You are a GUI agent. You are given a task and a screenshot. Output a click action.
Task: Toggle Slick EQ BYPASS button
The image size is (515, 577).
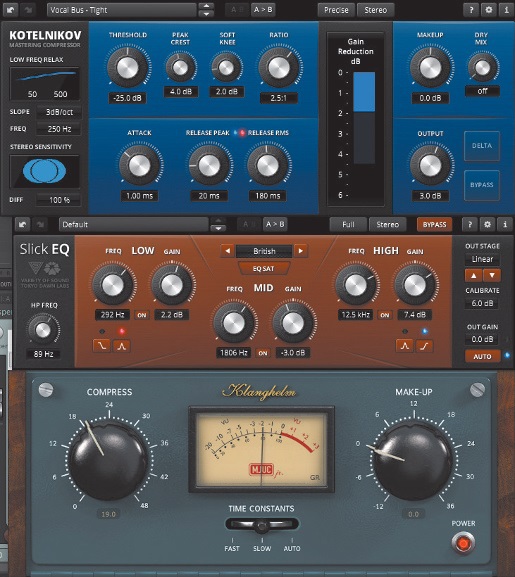click(434, 224)
